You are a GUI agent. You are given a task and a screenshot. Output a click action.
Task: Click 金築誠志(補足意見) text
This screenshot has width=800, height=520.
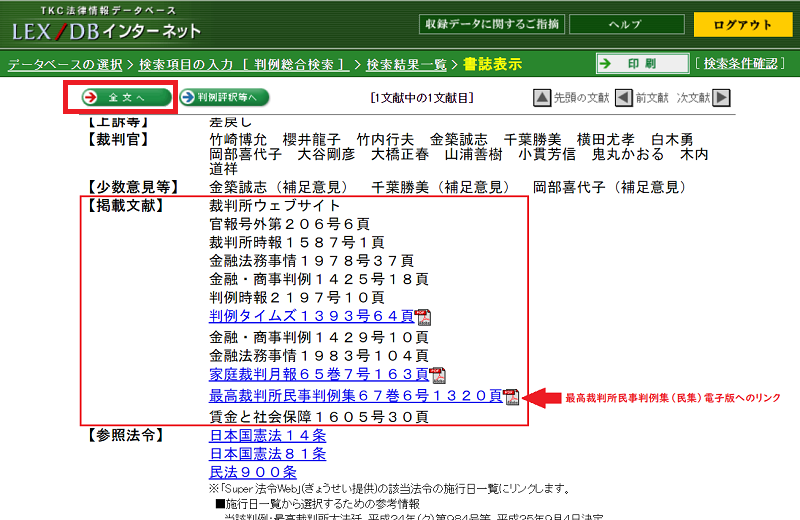(x=282, y=187)
